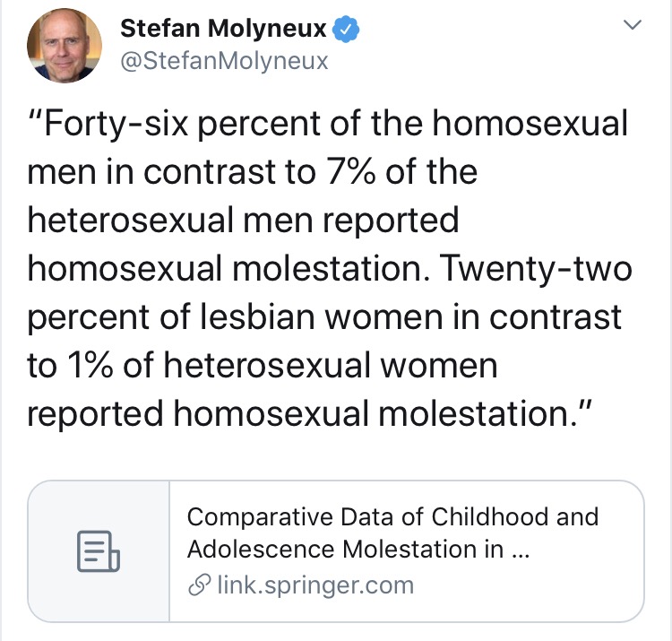This screenshot has height=641, width=672.
Task: Click the chain link icon beside springer domain
Action: (199, 585)
